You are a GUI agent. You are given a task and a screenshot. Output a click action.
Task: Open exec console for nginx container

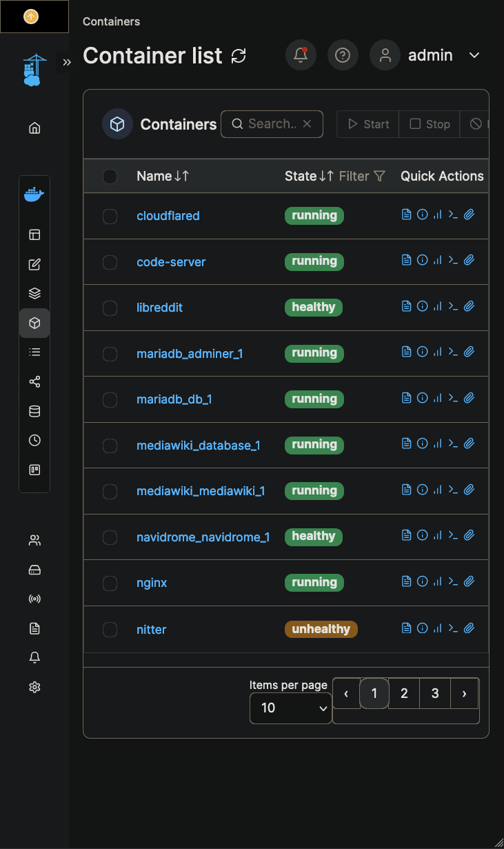[453, 581]
